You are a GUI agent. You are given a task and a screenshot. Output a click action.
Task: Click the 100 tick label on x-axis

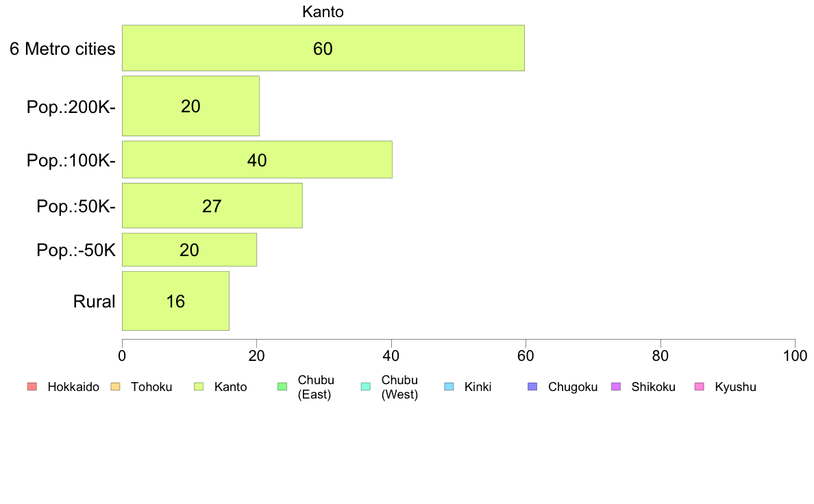[x=795, y=356]
